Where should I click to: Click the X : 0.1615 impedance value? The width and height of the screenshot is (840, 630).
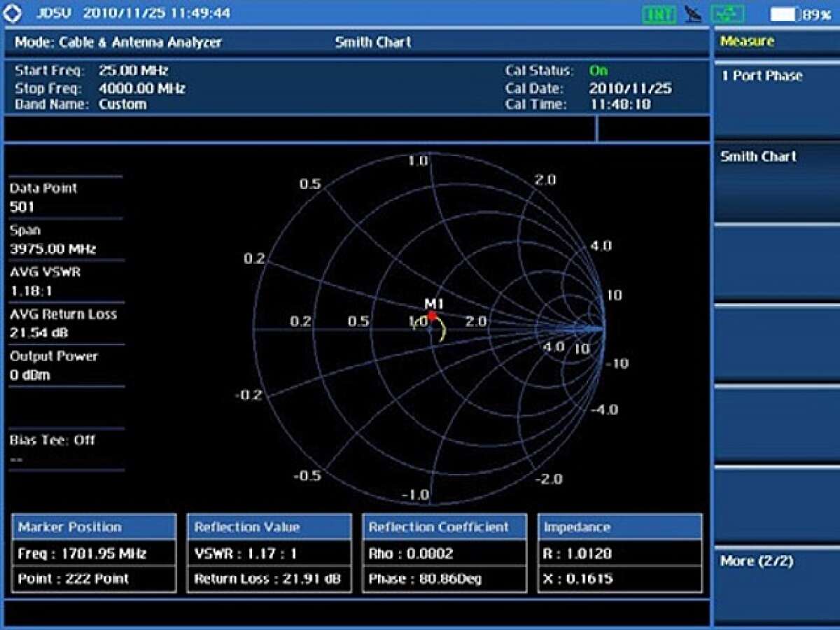(619, 579)
